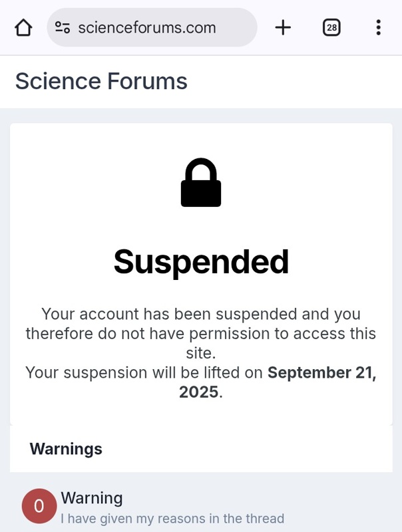
Task: Click the 'therefore do not have permission' line
Action: [x=201, y=333]
